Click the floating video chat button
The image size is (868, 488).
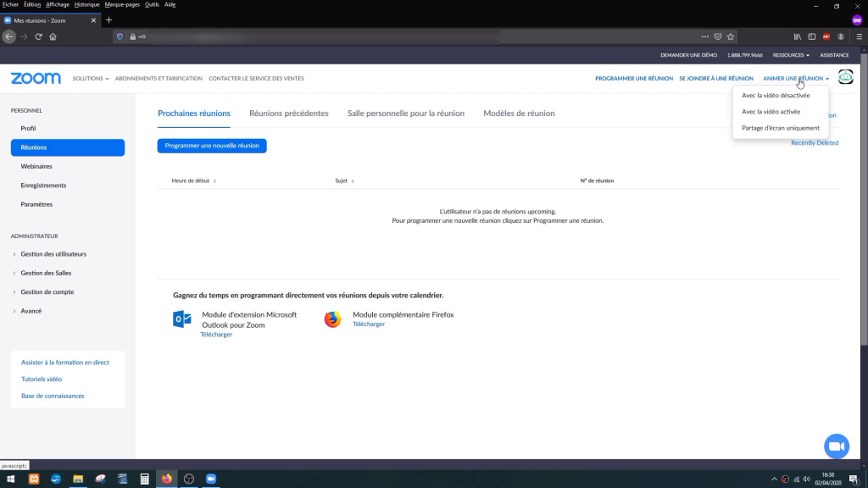(837, 446)
